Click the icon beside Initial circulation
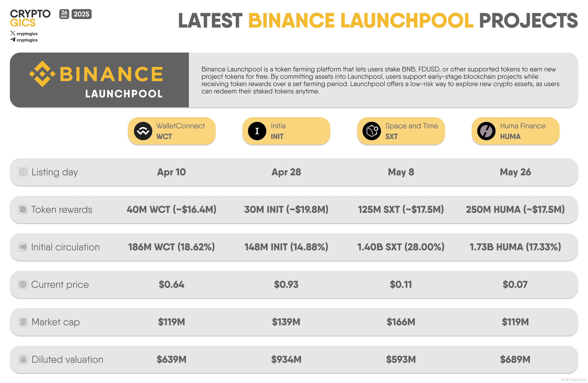This screenshot has height=383, width=588. (23, 247)
